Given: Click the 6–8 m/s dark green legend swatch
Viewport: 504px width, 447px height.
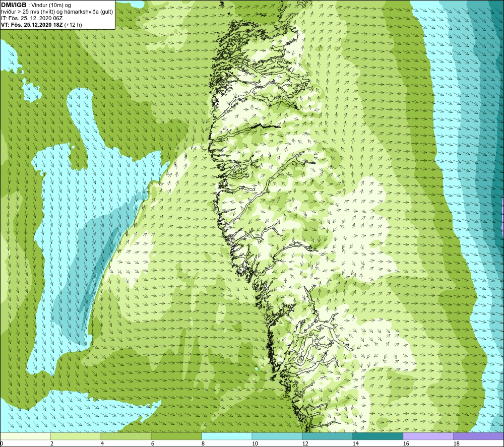Looking at the screenshot, I should [176, 436].
